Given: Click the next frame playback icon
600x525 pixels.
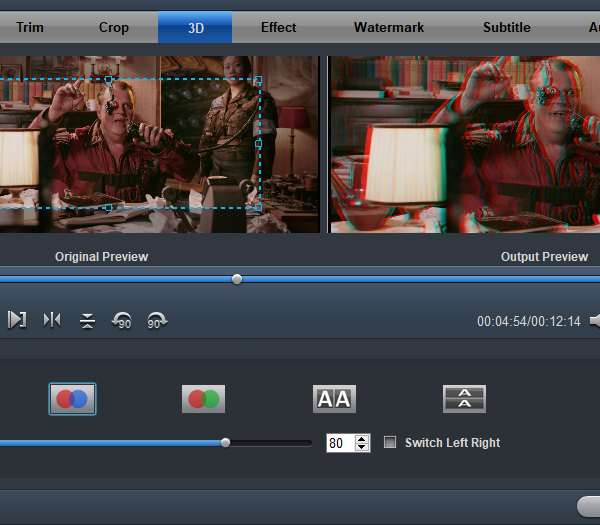Looking at the screenshot, I should [17, 320].
